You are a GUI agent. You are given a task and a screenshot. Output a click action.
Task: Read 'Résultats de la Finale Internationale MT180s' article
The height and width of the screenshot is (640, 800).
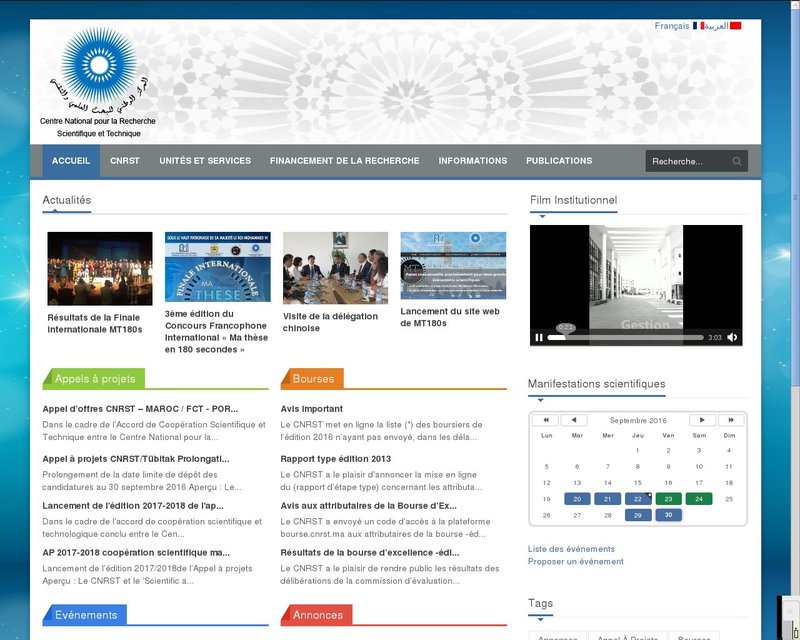coord(94,324)
